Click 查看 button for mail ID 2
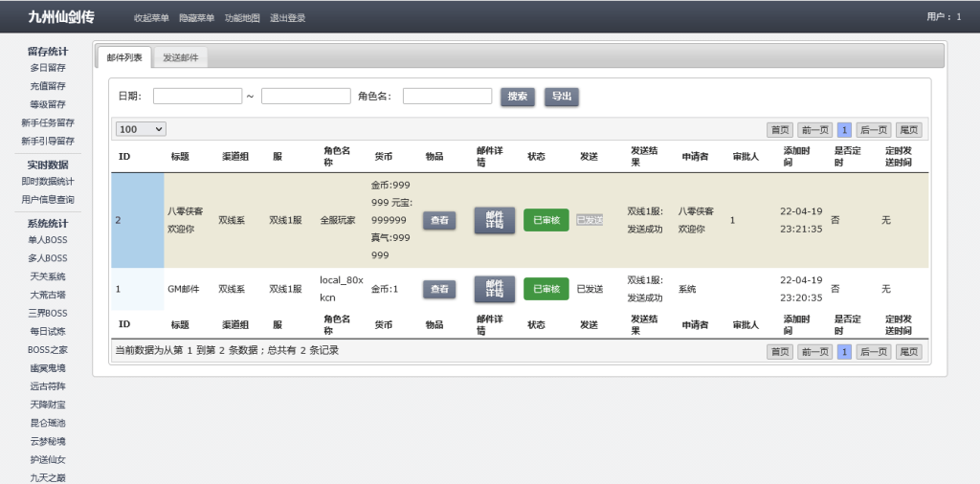The image size is (980, 484). (x=439, y=220)
